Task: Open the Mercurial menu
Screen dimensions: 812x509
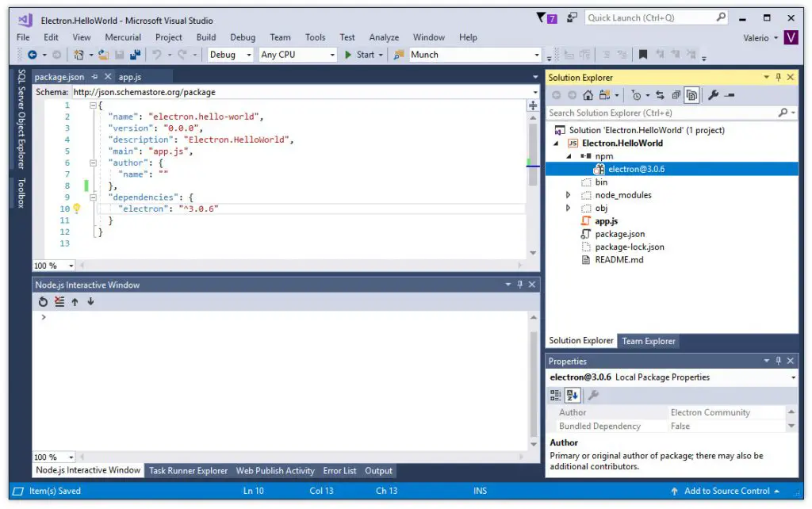Action: [x=123, y=36]
